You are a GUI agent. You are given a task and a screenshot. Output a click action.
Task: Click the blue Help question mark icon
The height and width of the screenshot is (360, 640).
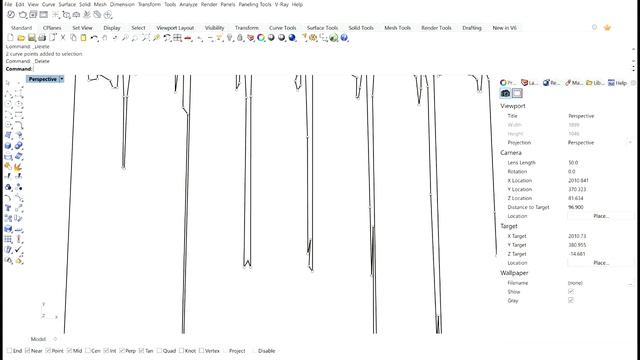(344, 38)
